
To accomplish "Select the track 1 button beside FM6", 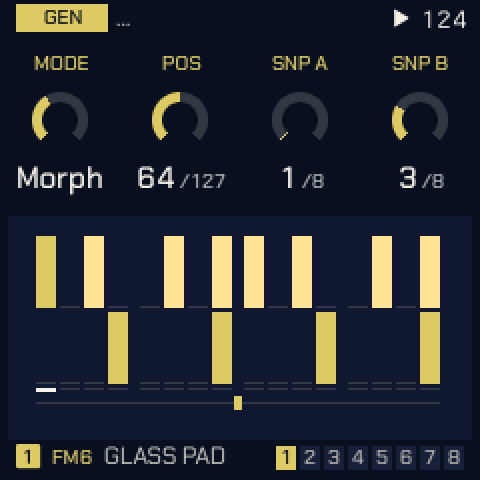I will tap(28, 456).
